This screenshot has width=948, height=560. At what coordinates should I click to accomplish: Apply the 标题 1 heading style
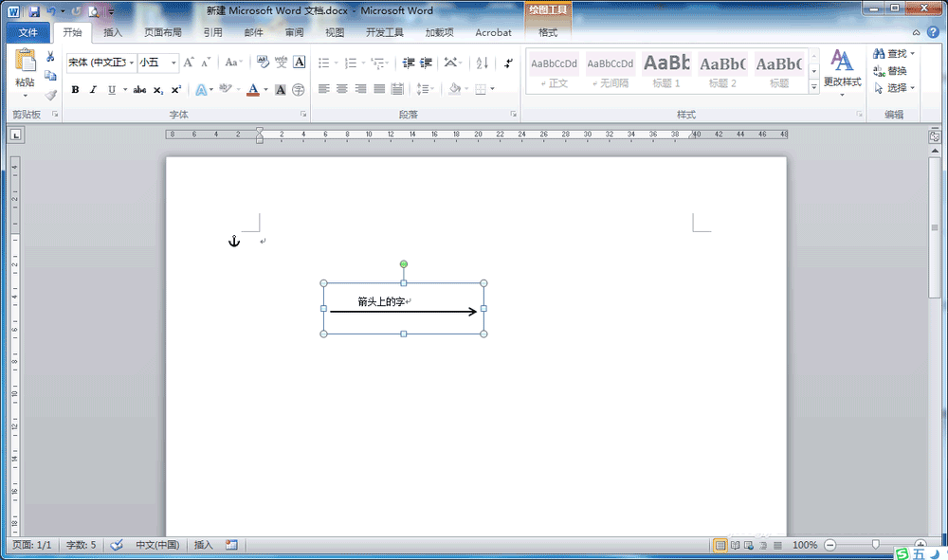tap(666, 69)
